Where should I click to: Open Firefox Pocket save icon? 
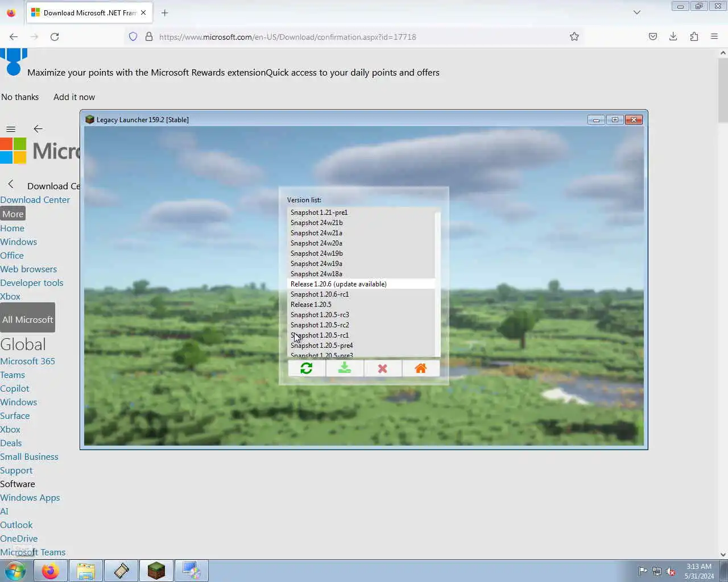pos(653,36)
